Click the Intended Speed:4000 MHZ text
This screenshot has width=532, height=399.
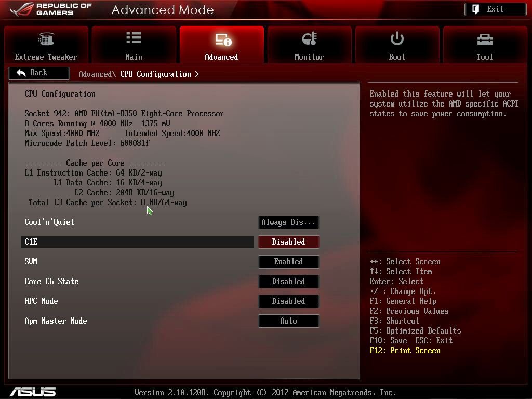pos(172,134)
